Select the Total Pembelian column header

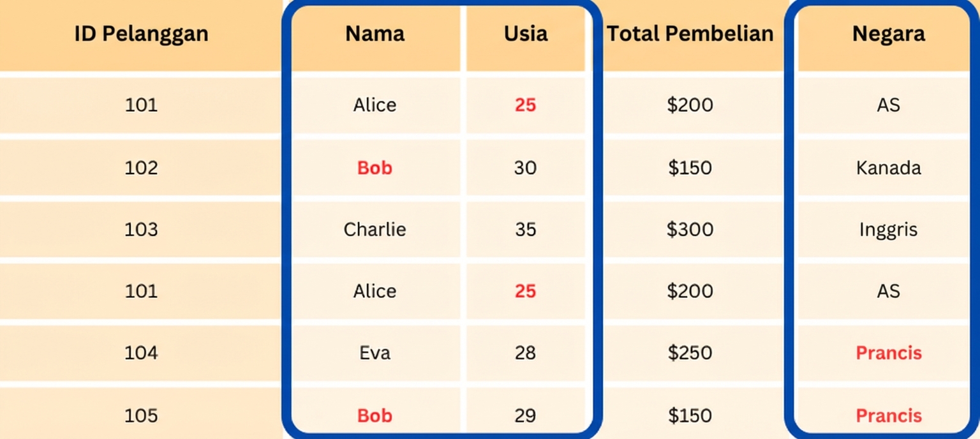pyautogui.click(x=690, y=34)
